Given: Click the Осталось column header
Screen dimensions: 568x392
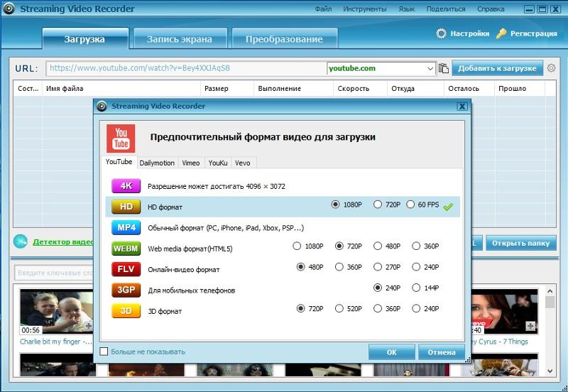Looking at the screenshot, I should [x=469, y=88].
